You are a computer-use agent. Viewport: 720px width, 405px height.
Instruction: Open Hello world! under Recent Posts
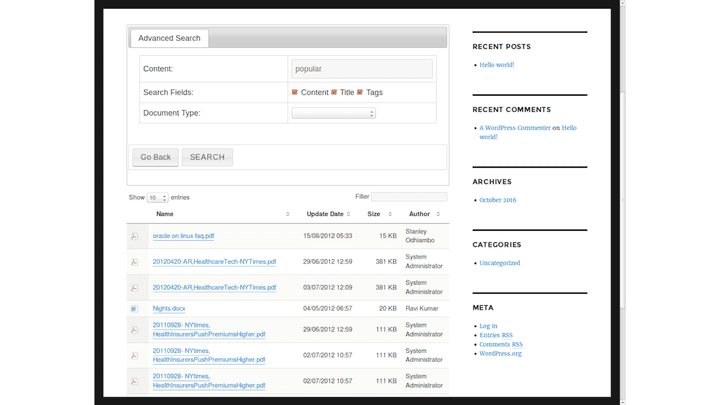[x=497, y=65]
